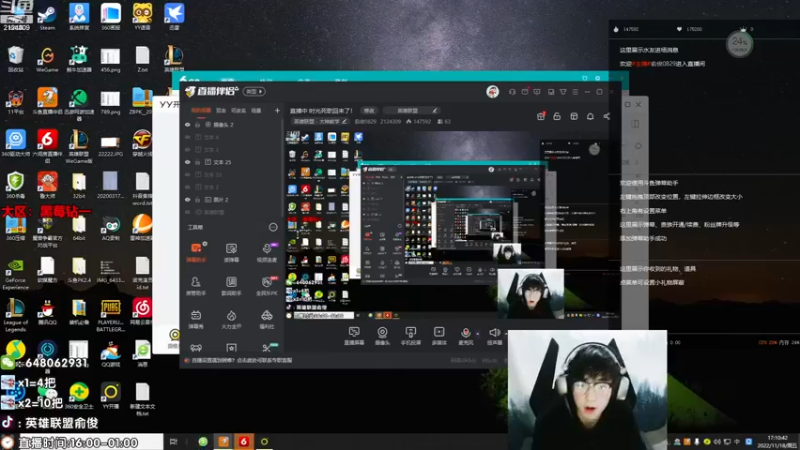Add a 多媒体 media source

[x=439, y=336]
